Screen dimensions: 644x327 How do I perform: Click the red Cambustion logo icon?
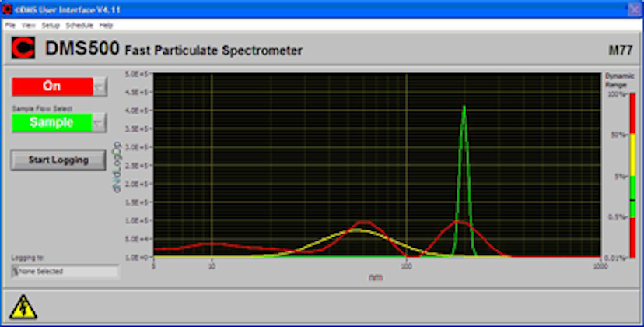pos(23,47)
